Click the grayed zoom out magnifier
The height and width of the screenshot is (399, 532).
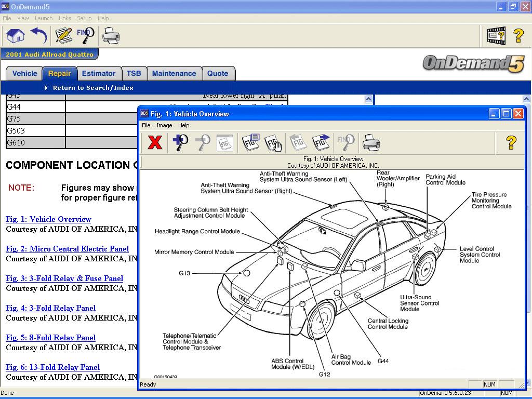click(203, 142)
